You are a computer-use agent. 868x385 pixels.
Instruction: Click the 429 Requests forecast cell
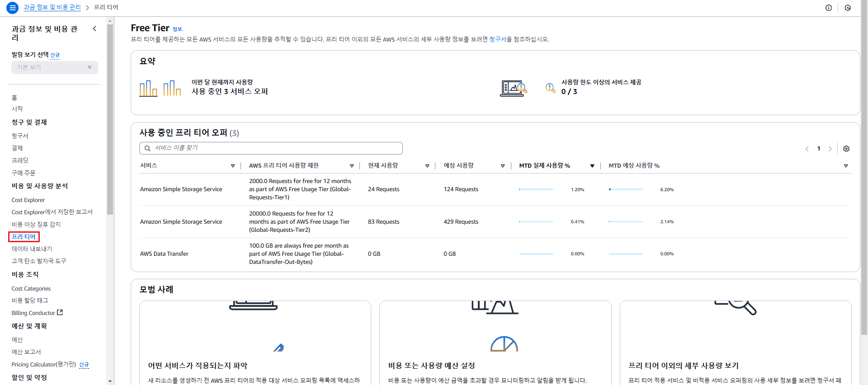click(461, 222)
